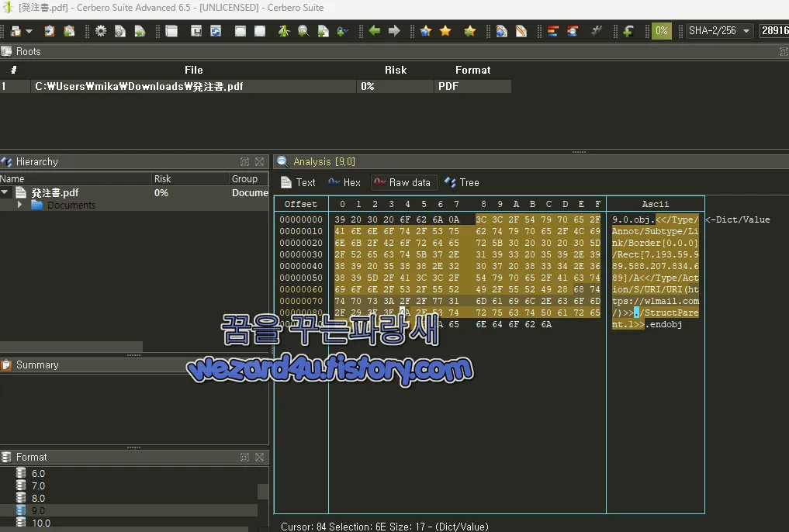The image size is (789, 532).
Task: Close the Format panel
Action: pyautogui.click(x=260, y=457)
